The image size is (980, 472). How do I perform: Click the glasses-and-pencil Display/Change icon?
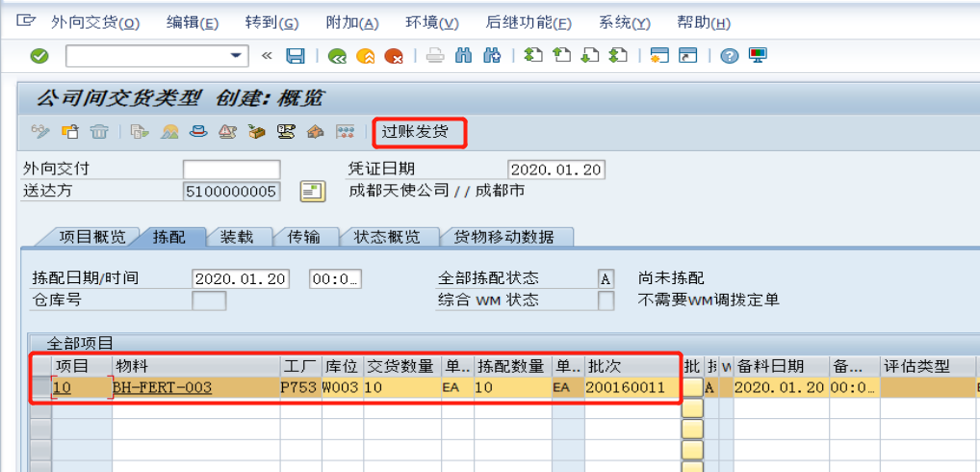tap(40, 132)
